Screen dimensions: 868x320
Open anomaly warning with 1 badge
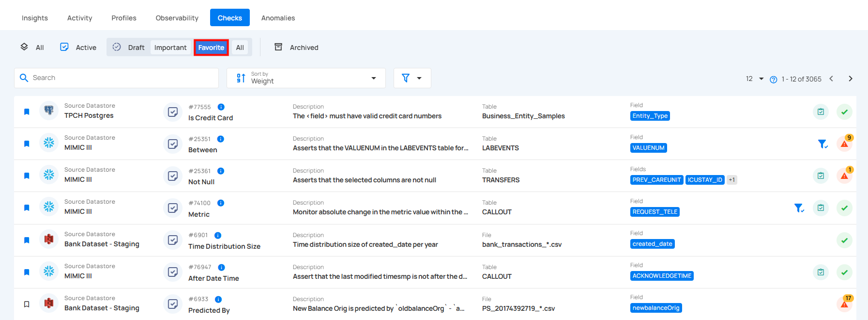(x=844, y=176)
